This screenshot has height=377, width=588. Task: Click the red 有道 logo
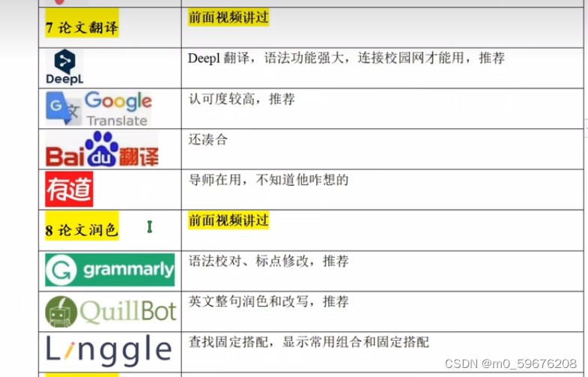(x=69, y=190)
